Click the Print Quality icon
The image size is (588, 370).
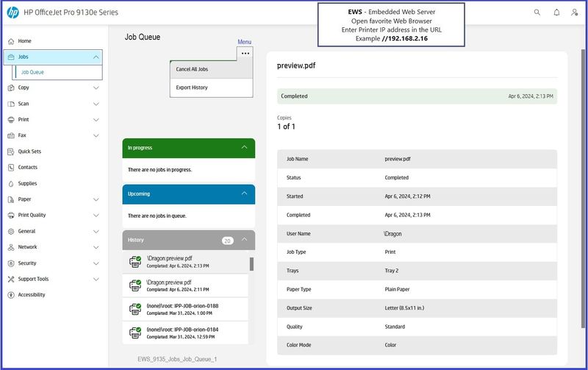pos(11,216)
